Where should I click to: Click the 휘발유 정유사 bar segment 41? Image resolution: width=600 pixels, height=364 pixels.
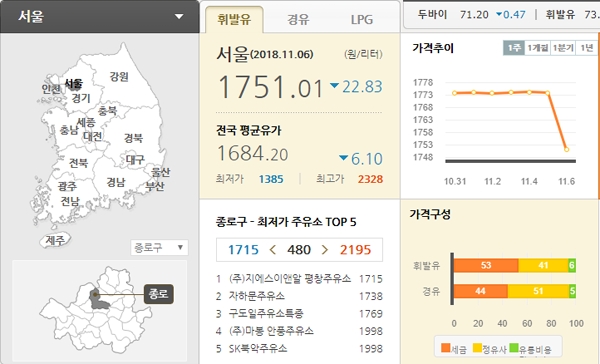(x=543, y=265)
